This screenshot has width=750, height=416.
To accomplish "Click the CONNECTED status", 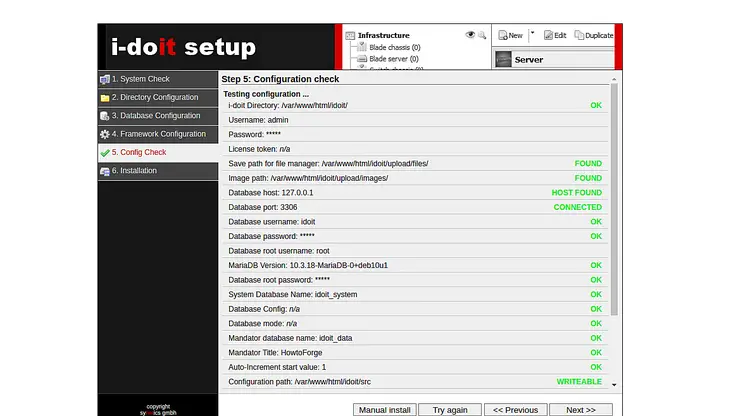I will click(578, 207).
